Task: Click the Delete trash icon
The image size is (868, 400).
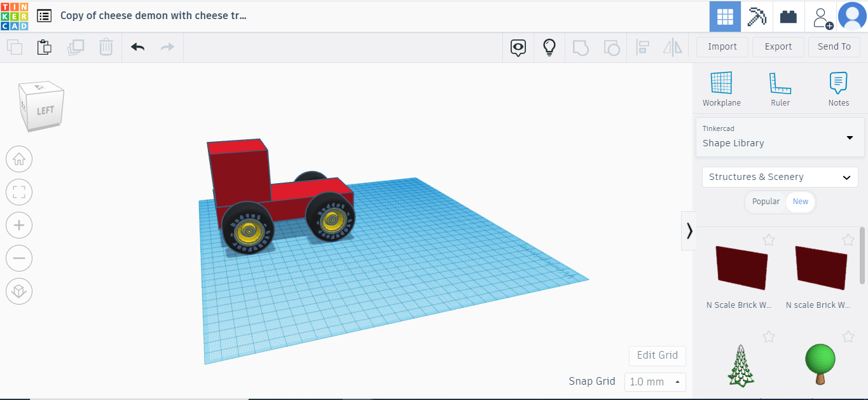Action: pyautogui.click(x=106, y=47)
